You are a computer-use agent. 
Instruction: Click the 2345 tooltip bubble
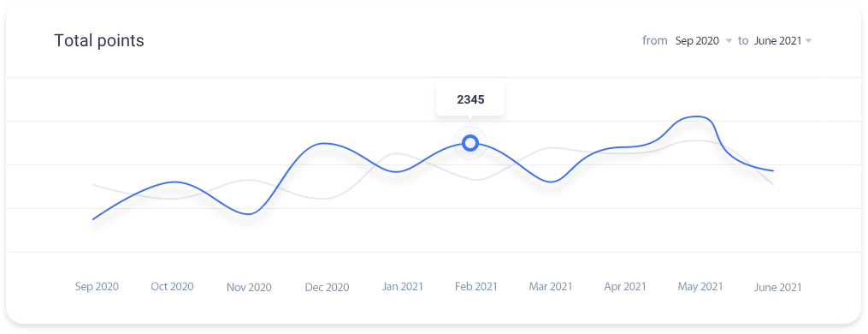pyautogui.click(x=470, y=100)
